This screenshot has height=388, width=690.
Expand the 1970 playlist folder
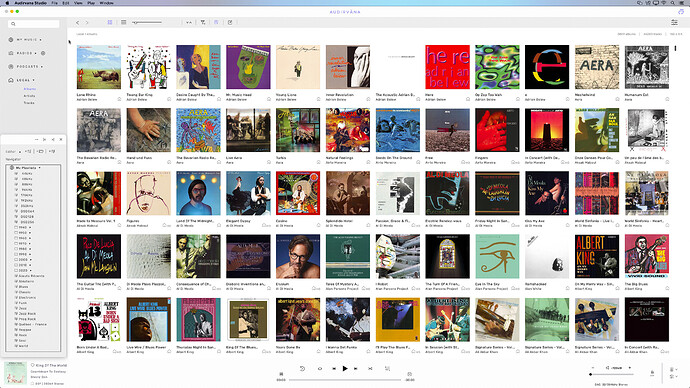click(30, 243)
